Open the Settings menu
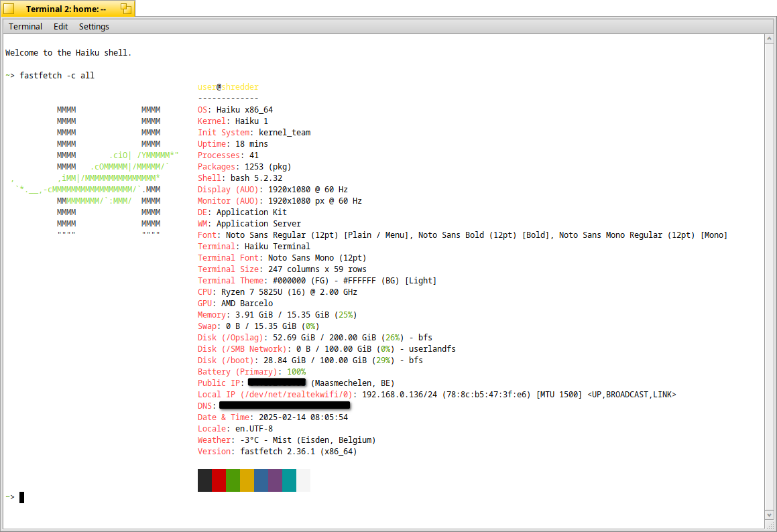Viewport: 777px width, 532px height. click(x=94, y=27)
